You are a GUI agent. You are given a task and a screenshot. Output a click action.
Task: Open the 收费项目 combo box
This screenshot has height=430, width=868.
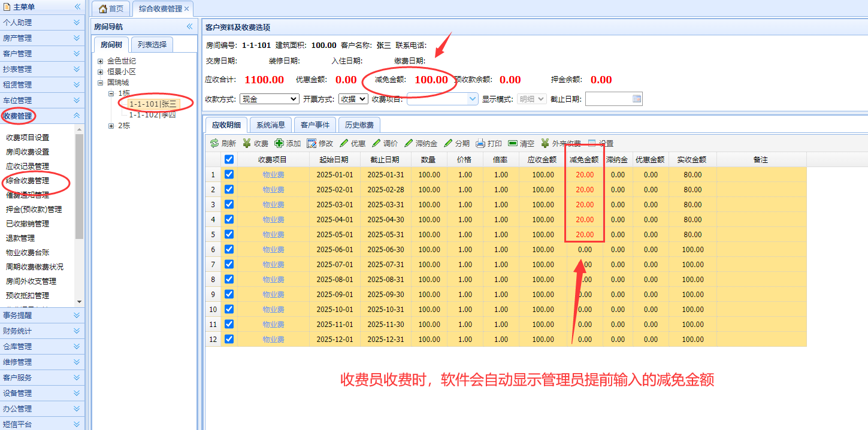pyautogui.click(x=442, y=99)
